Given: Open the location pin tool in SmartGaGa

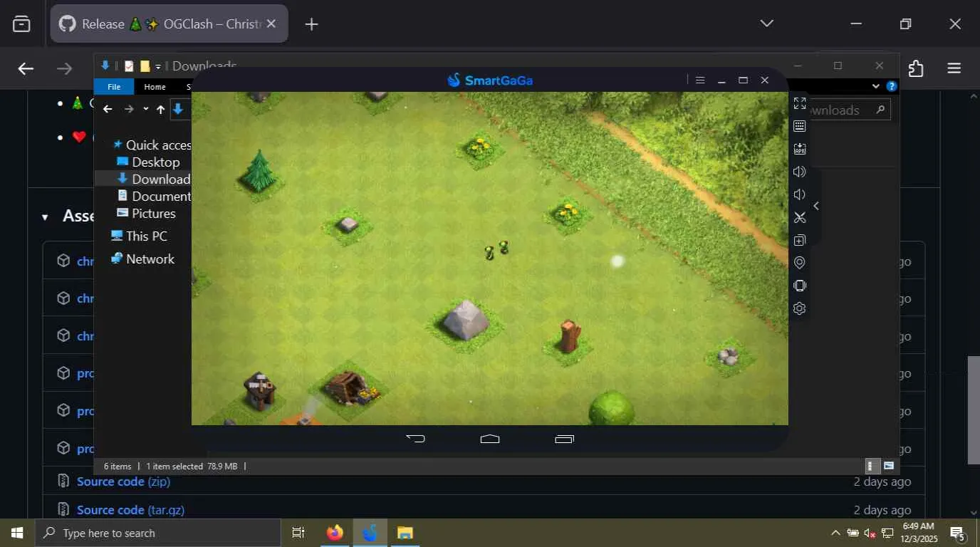Looking at the screenshot, I should click(800, 263).
